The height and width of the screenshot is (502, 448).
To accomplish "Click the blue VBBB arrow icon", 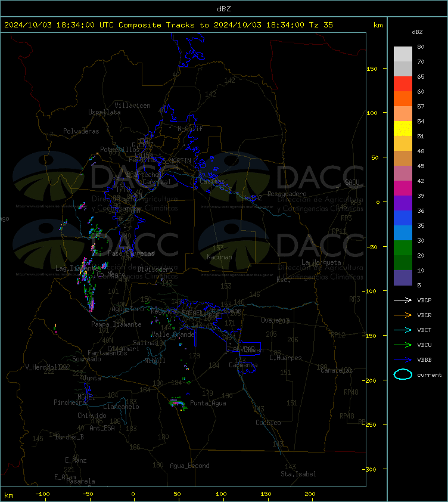I will click(403, 360).
